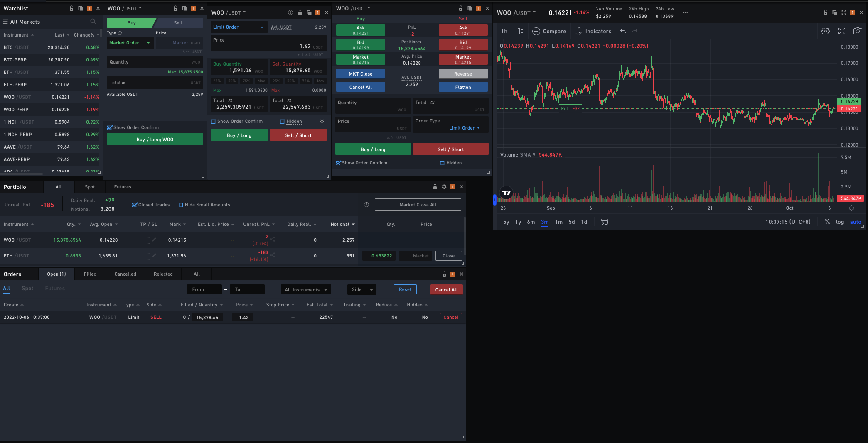Expand the chart panel to full view
The width and height of the screenshot is (868, 443).
tap(843, 12)
